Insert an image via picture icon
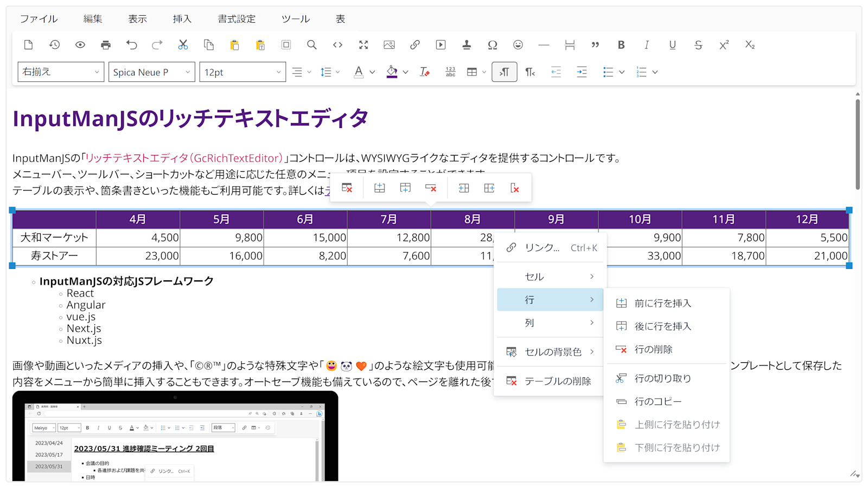 coord(389,45)
